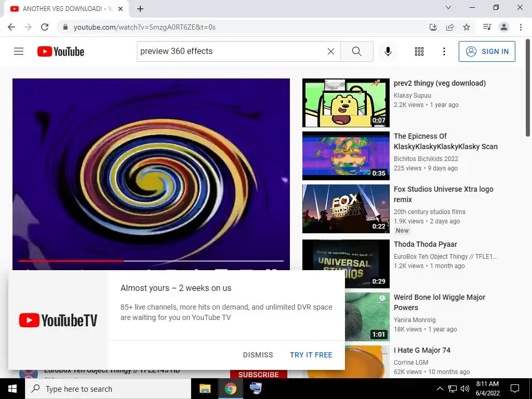The image size is (532, 399).
Task: Start voice search with microphone
Action: click(388, 51)
